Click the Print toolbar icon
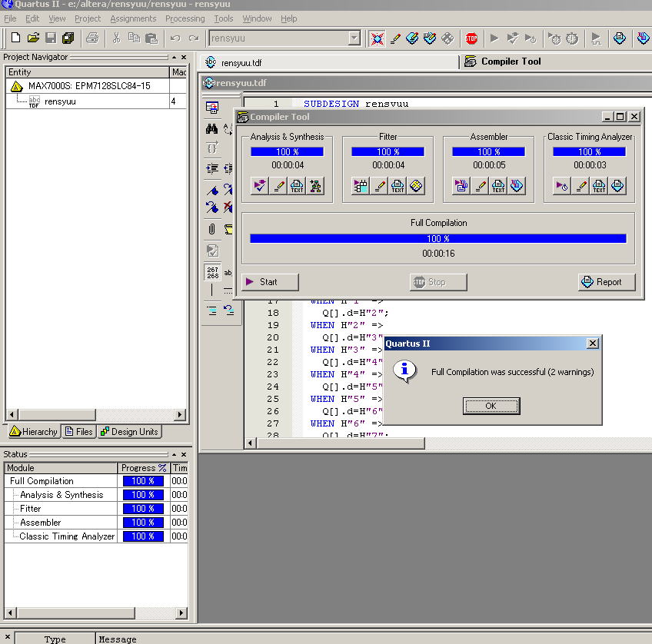 [x=92, y=38]
